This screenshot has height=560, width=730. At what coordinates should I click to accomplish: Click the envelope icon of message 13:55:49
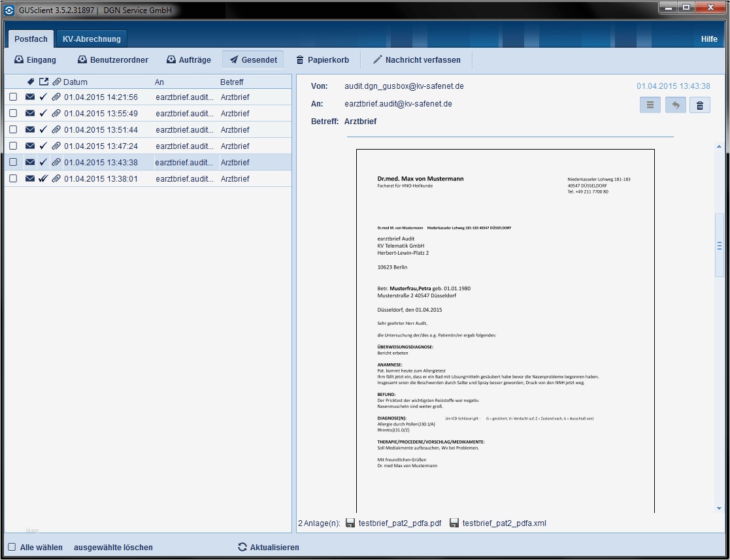(30, 113)
